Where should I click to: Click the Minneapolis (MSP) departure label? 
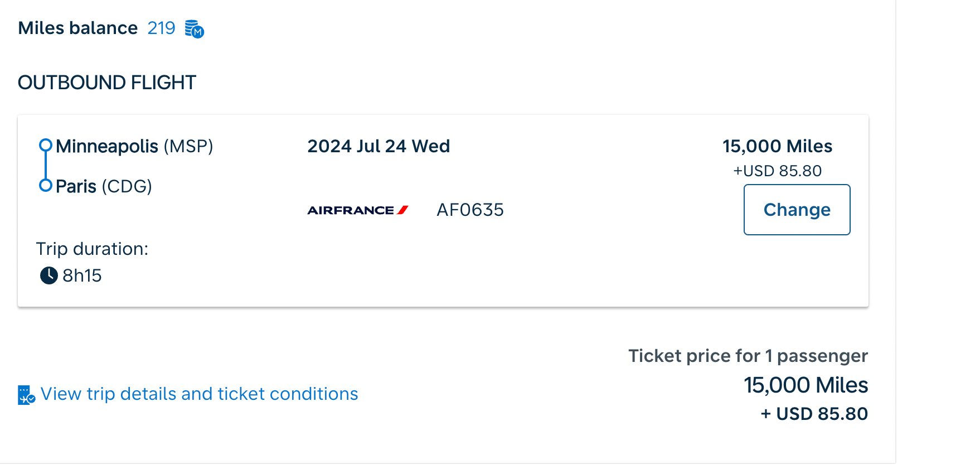[x=134, y=146]
